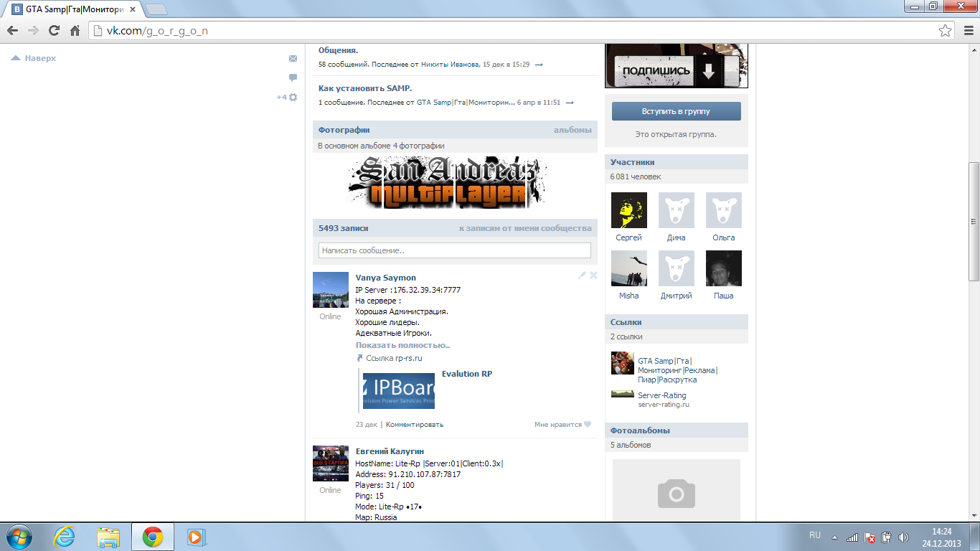This screenshot has height=551, width=980.
Task: Open the Участники section header
Action: coord(677,162)
